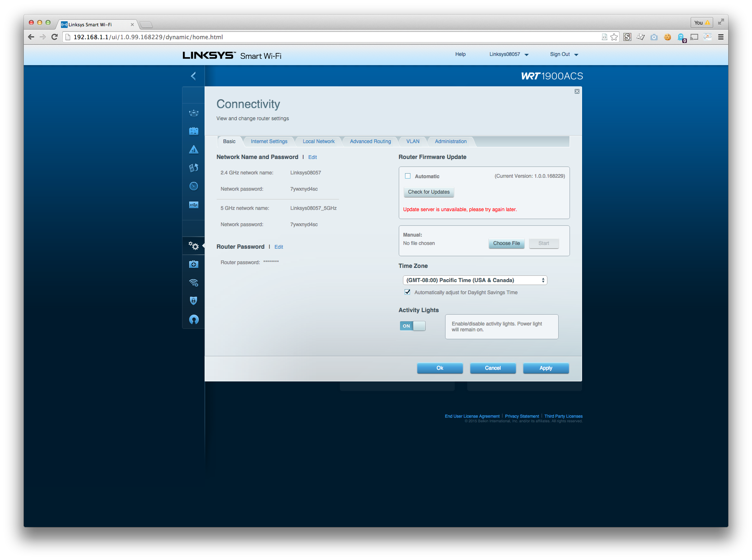Open the End User License Agreement link

[x=472, y=416]
